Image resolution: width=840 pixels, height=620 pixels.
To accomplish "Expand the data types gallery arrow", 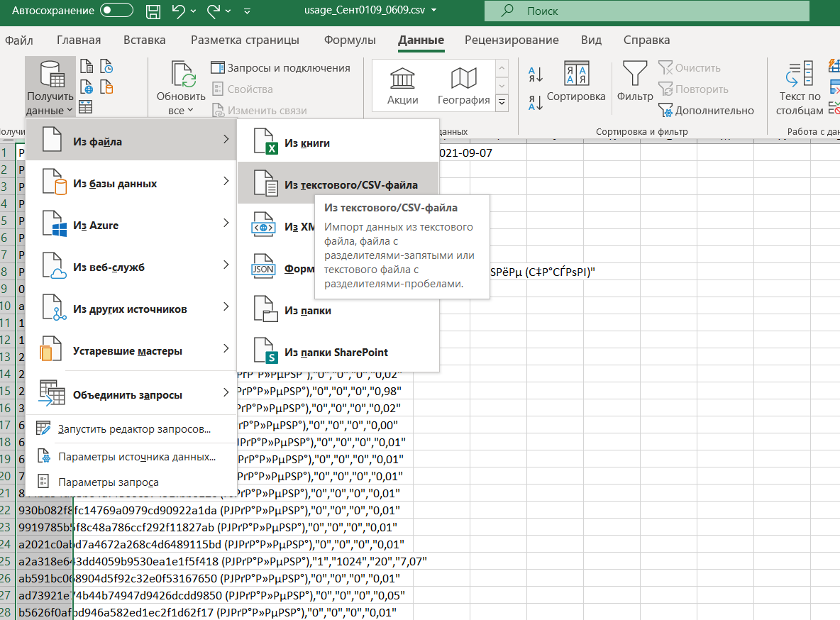I will pos(502,104).
